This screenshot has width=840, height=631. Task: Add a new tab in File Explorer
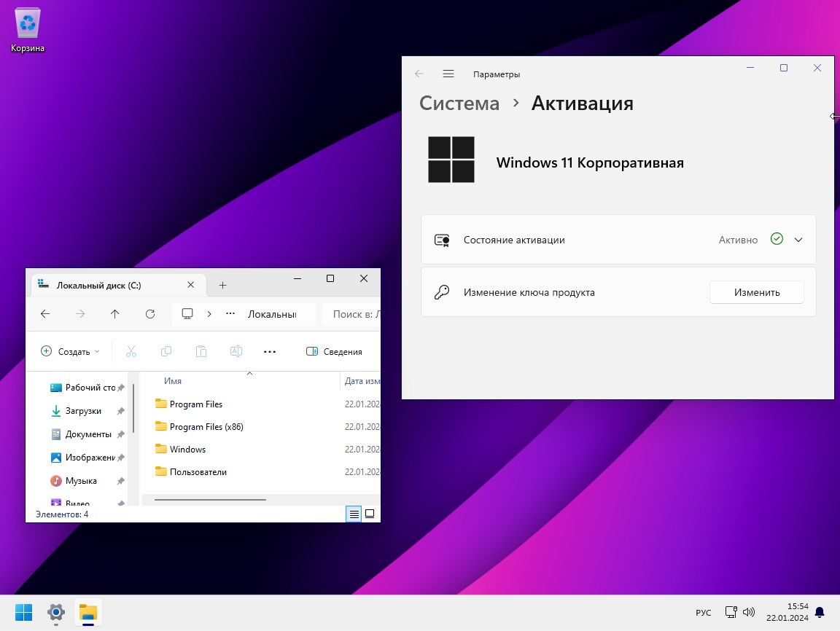click(x=223, y=285)
